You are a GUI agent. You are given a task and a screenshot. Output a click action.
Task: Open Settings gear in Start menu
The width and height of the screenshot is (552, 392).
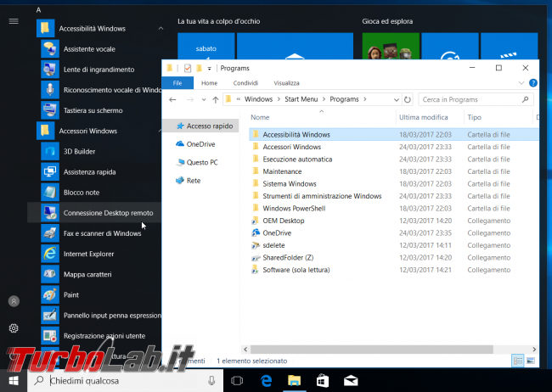(14, 328)
